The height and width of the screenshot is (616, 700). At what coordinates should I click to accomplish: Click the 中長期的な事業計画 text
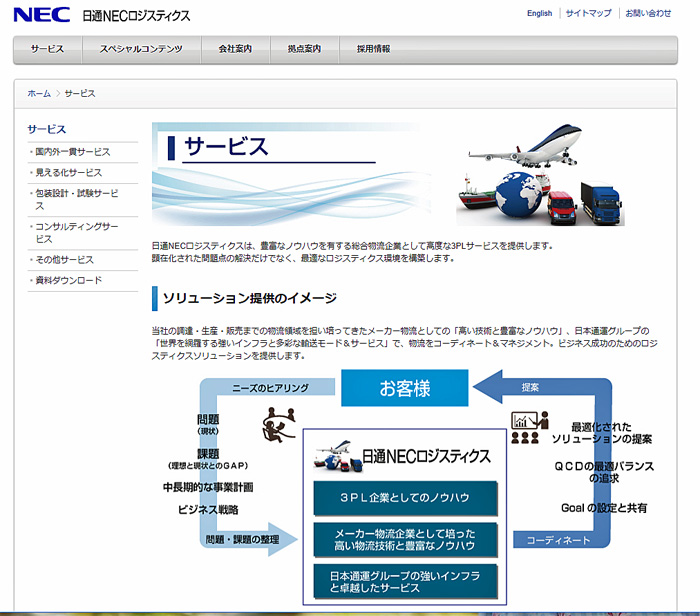point(208,487)
